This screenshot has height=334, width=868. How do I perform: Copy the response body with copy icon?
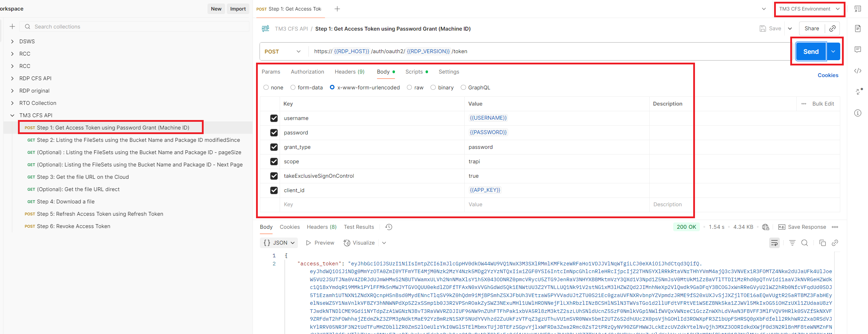tap(822, 243)
